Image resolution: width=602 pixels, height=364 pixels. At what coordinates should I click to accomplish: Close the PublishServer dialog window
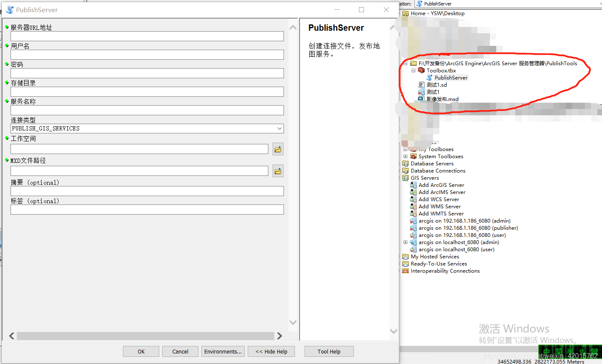coord(386,10)
